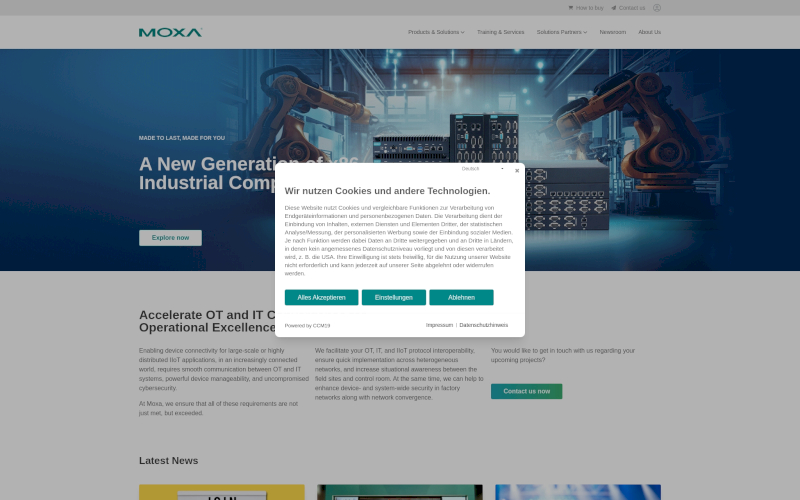
Task: Open the first Latest News thumbnail
Action: click(x=221, y=492)
